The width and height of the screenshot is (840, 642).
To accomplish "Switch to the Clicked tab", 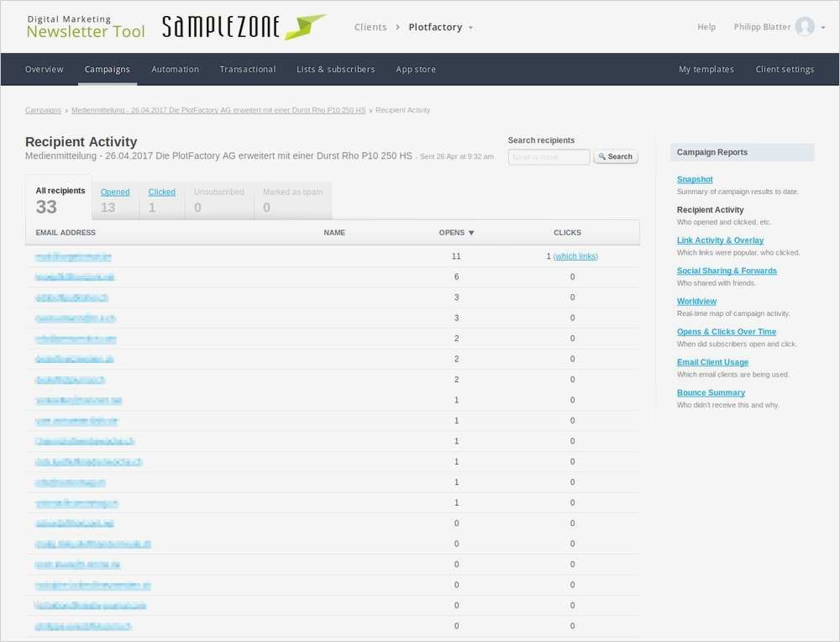I will pyautogui.click(x=162, y=199).
